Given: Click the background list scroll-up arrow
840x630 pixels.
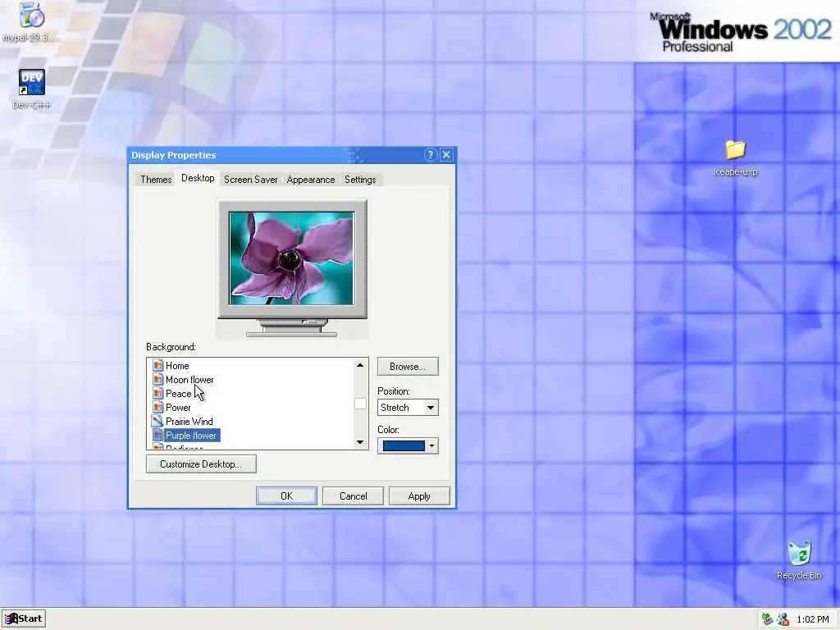Looking at the screenshot, I should [360, 365].
